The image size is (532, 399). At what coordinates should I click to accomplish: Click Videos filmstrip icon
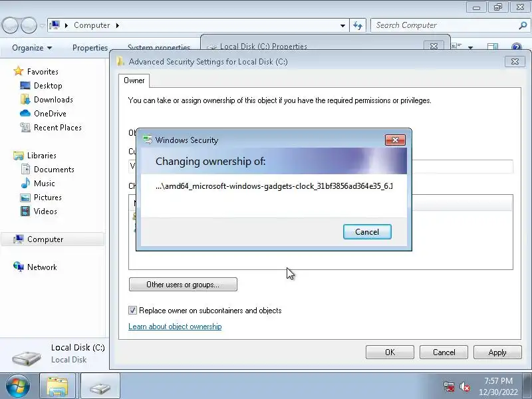click(25, 211)
